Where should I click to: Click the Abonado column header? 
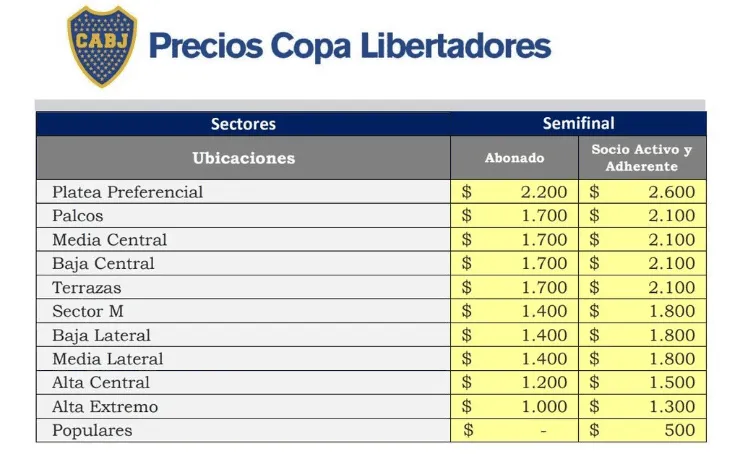[x=514, y=158]
